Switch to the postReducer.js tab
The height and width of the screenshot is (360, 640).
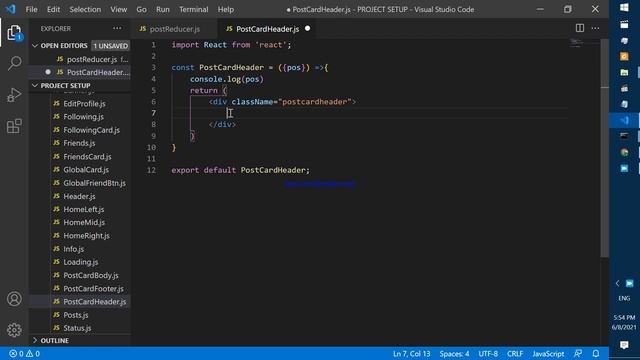click(175, 29)
